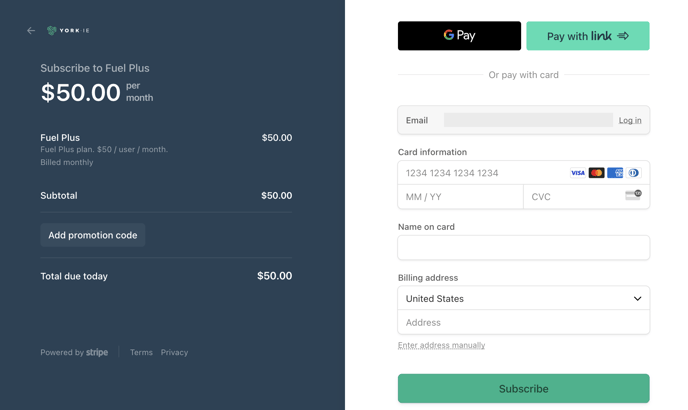Click the Stripe logo in footer
The height and width of the screenshot is (410, 688).
click(x=97, y=352)
